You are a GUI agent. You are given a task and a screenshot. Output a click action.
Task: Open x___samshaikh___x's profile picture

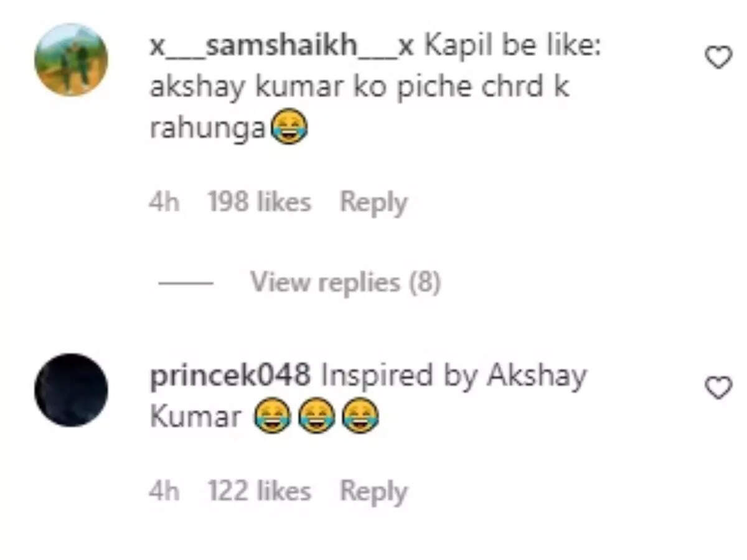pos(71,60)
